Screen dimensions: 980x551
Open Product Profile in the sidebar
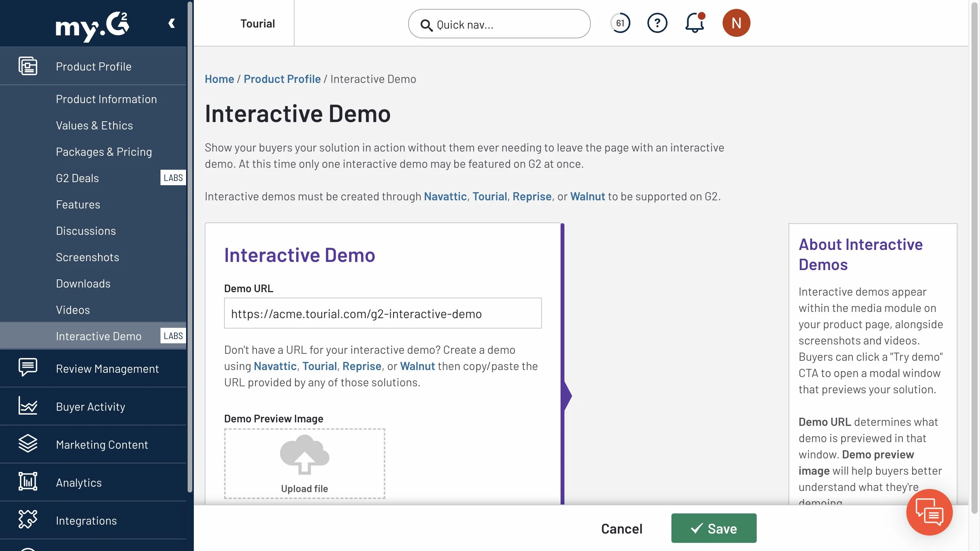tap(93, 66)
